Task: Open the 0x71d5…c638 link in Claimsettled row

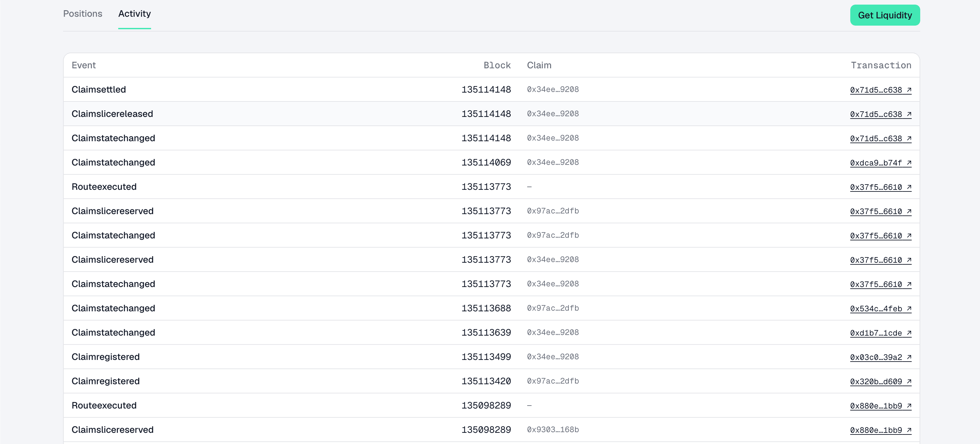Action: pyautogui.click(x=881, y=90)
